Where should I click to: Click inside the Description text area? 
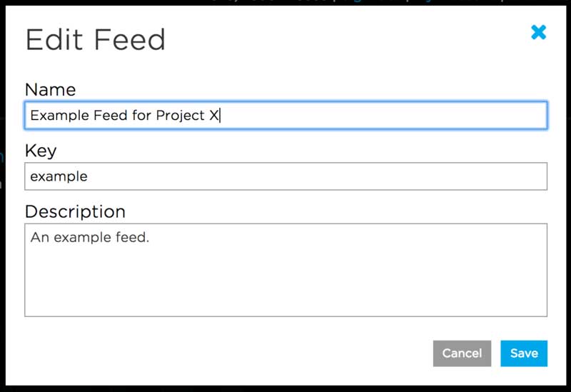pyautogui.click(x=285, y=270)
